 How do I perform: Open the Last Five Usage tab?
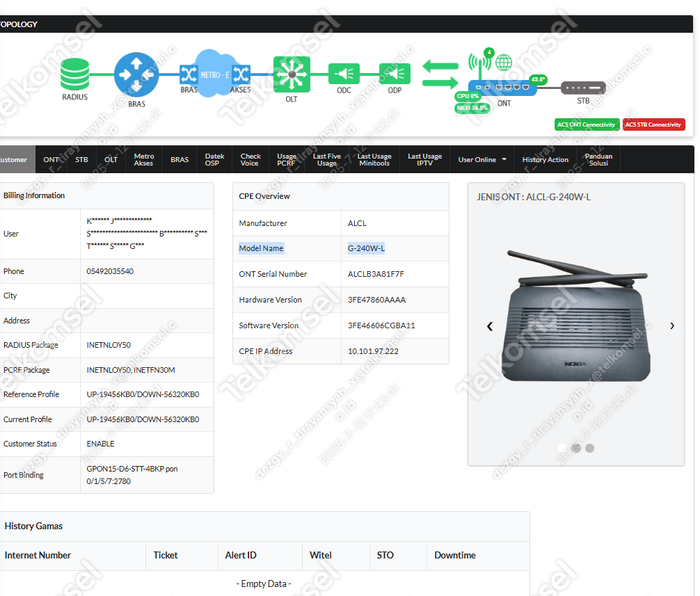327,160
